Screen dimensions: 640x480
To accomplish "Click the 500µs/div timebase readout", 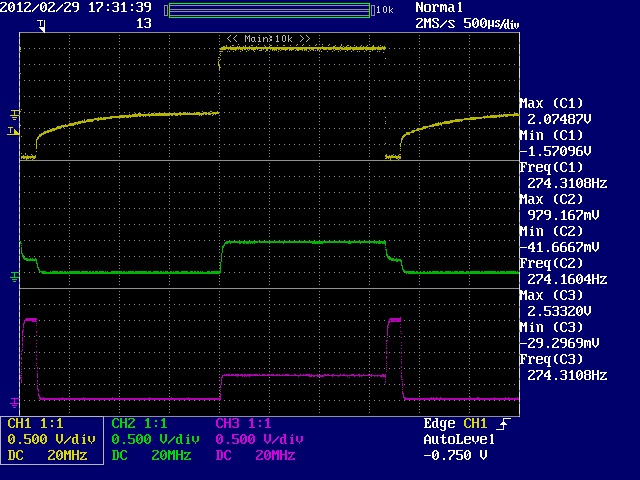I will coord(491,24).
